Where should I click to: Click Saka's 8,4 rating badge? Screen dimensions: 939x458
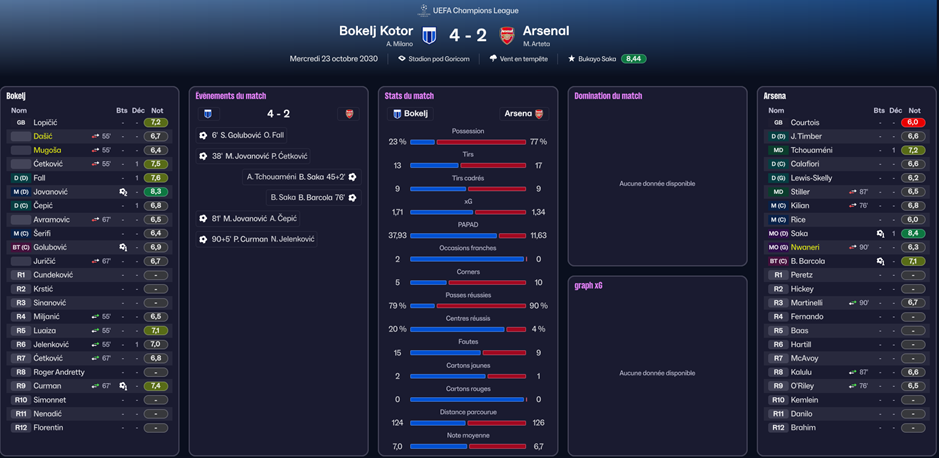(x=912, y=233)
